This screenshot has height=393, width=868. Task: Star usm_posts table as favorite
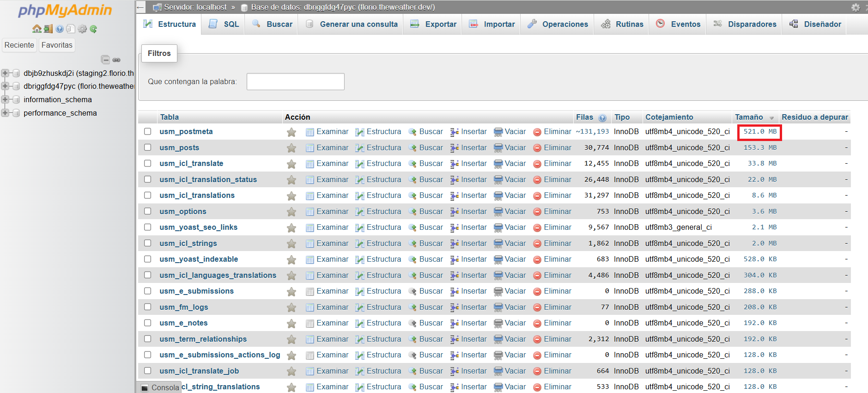[x=291, y=148]
